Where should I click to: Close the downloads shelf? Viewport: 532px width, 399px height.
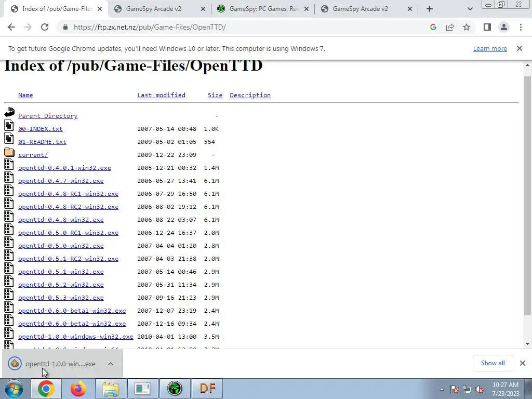click(x=523, y=363)
